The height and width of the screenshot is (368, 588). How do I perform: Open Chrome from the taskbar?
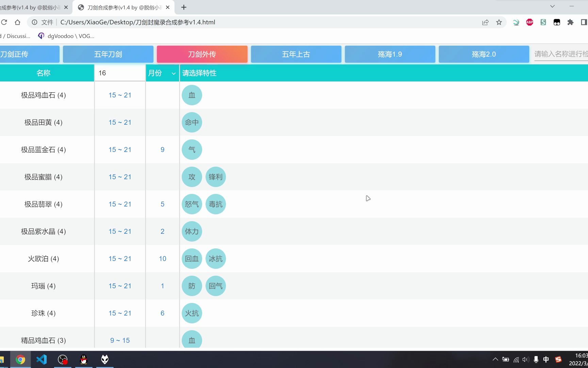(x=20, y=359)
